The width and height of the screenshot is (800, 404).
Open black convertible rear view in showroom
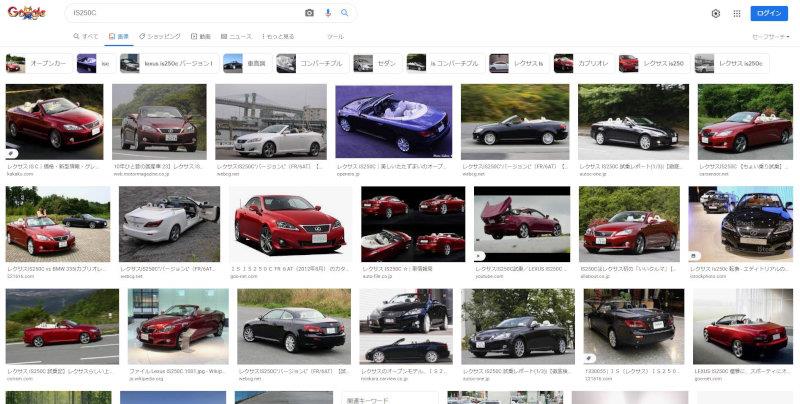[634, 326]
